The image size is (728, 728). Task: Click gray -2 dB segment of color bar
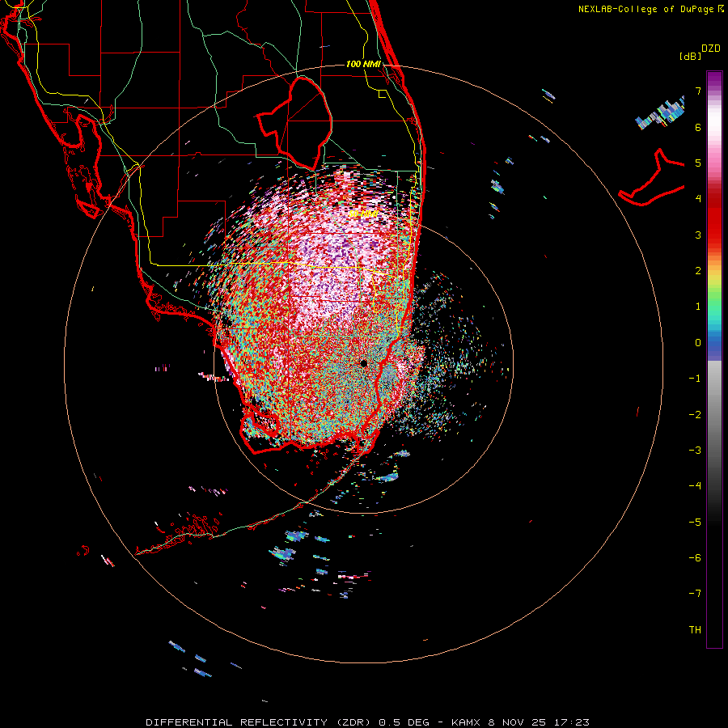pos(714,415)
